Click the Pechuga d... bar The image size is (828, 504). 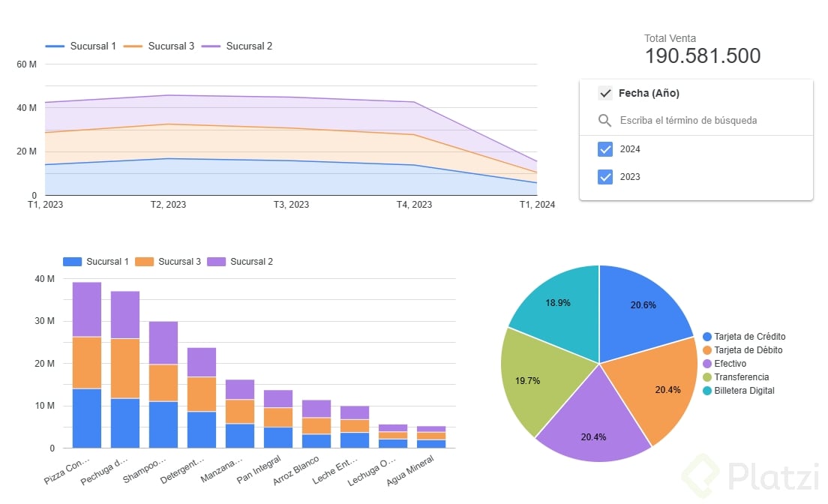click(125, 370)
